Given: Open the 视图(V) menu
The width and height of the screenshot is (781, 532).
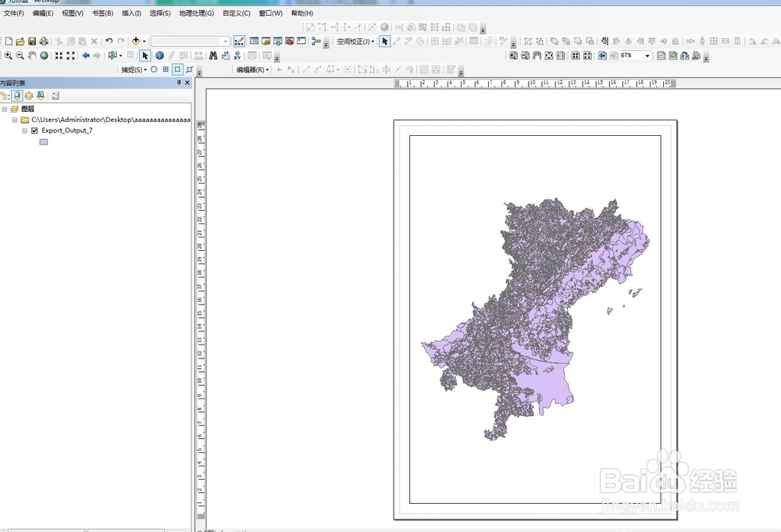Looking at the screenshot, I should [x=73, y=13].
